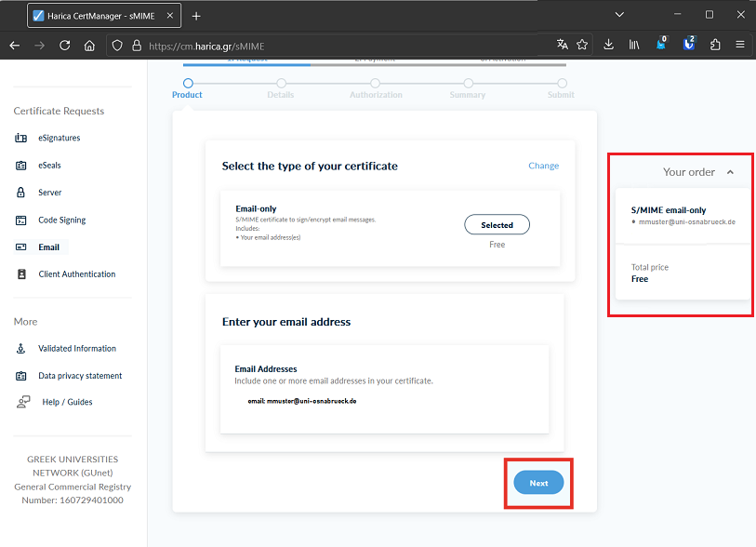
Task: Click the Data privacy statement icon
Action: coord(20,376)
